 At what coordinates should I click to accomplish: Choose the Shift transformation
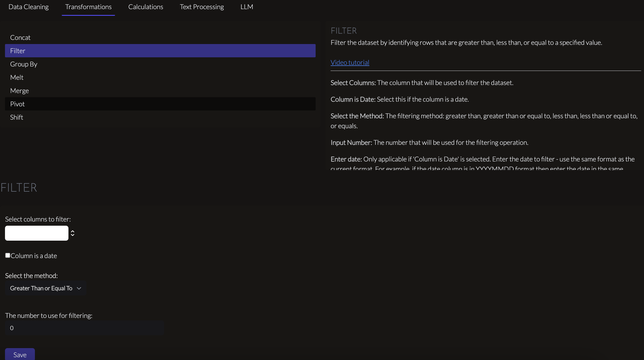coord(160,117)
